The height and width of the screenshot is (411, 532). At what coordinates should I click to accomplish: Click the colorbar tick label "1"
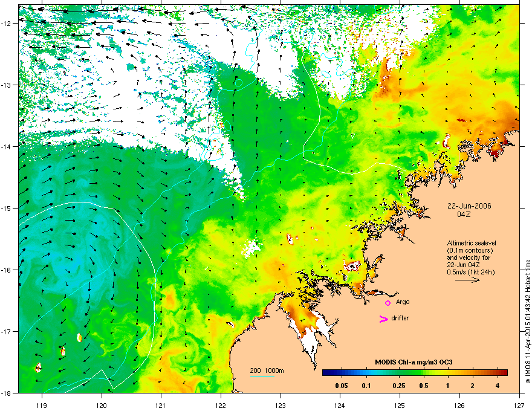(x=448, y=386)
